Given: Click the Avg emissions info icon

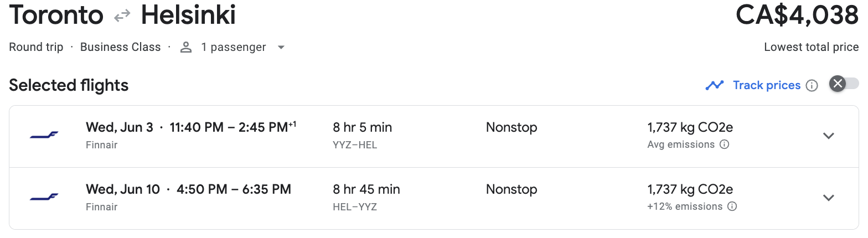Looking at the screenshot, I should tap(724, 144).
